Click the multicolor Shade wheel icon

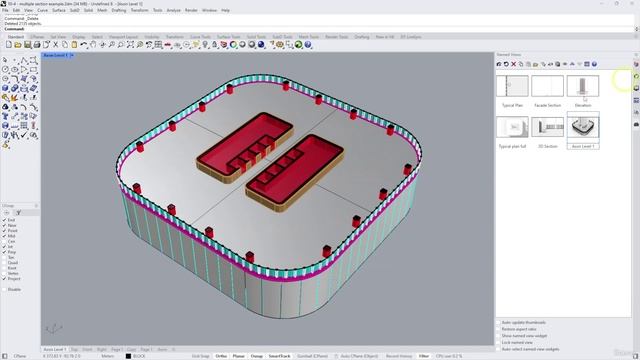233,44
